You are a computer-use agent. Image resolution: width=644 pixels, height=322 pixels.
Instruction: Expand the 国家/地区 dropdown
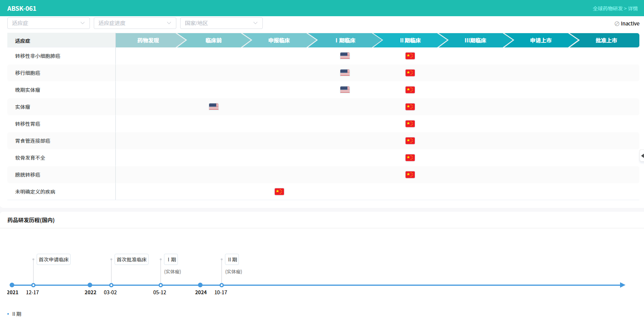click(x=221, y=23)
